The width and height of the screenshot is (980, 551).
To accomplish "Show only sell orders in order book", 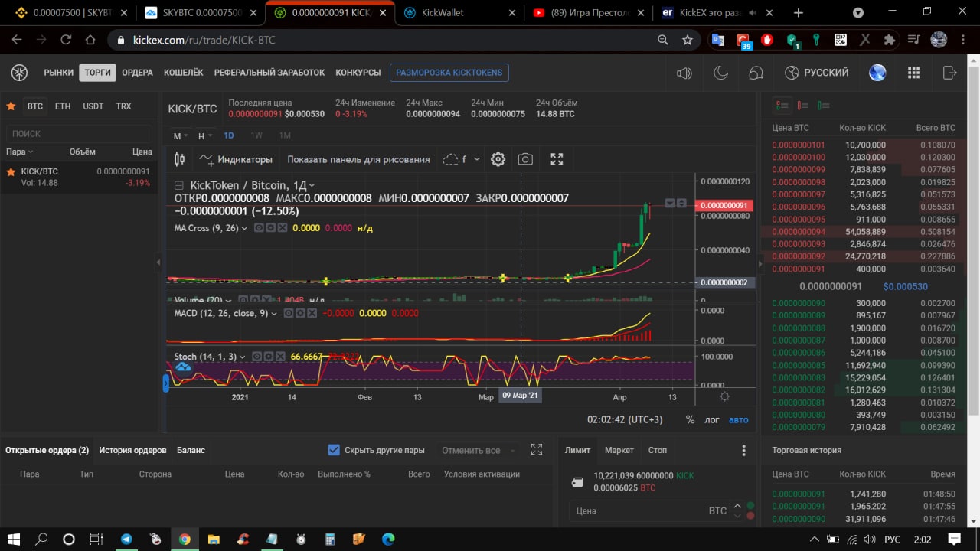I will pyautogui.click(x=802, y=106).
